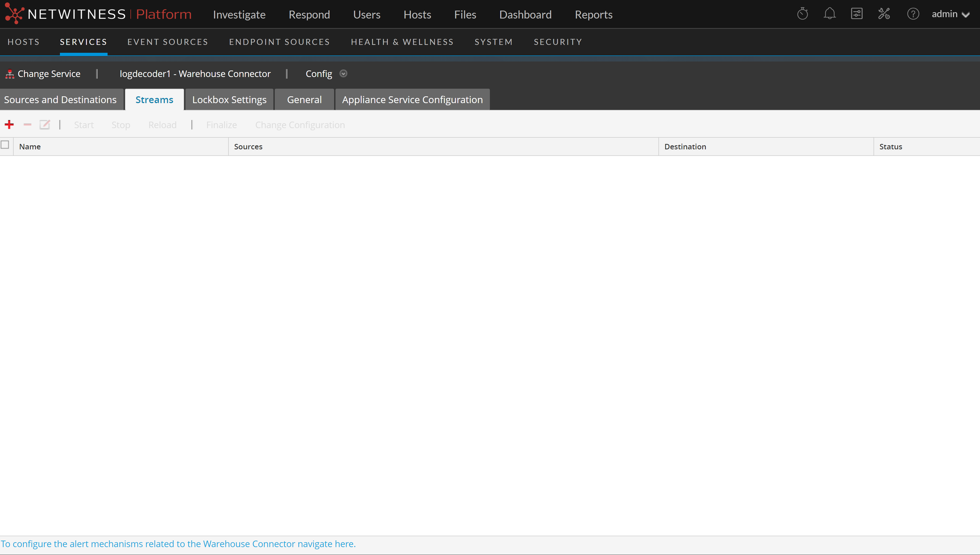Expand the Config view dropdown arrow
Viewport: 980px width, 555px height.
[343, 73]
